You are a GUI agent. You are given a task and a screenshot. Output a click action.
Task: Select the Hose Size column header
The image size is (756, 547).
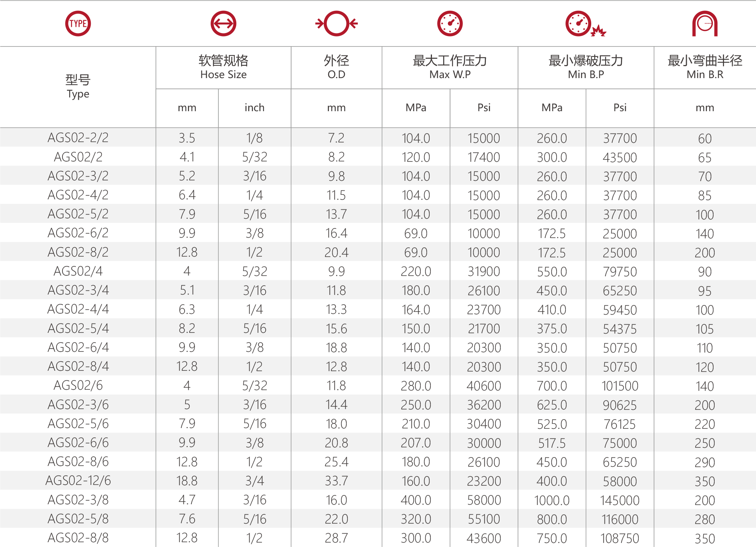point(223,67)
